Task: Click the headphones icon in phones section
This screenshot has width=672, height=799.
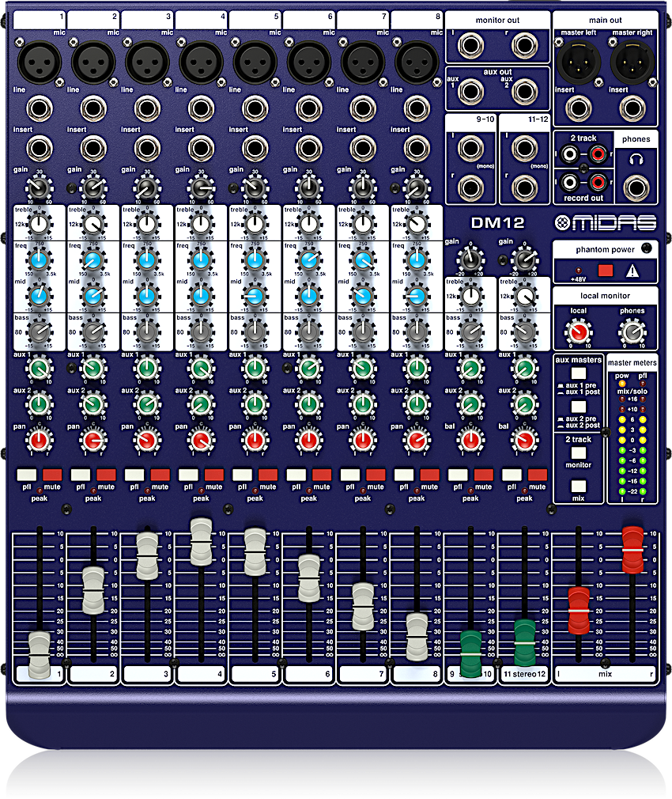Action: (636, 160)
